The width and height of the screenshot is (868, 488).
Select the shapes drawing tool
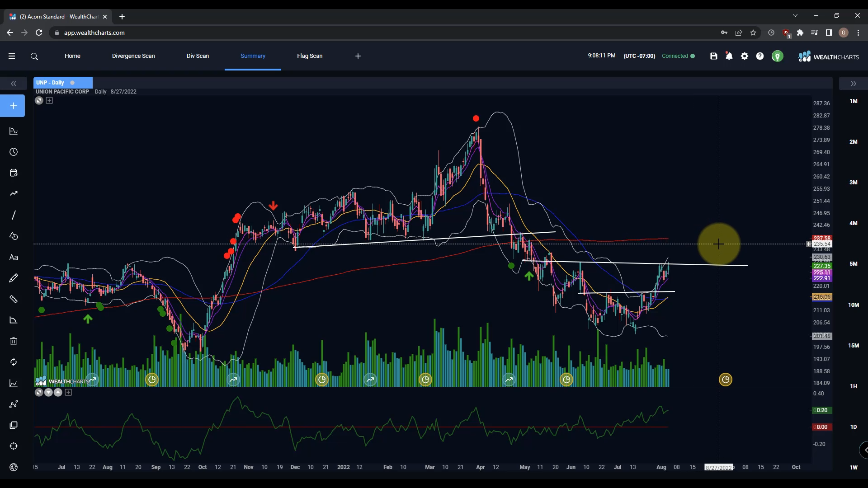click(14, 236)
